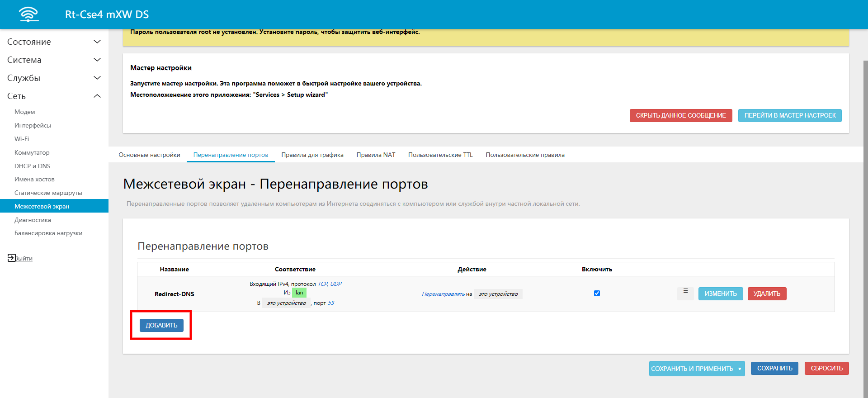This screenshot has height=398, width=868.
Task: Switch to Правила для трафика tab
Action: pyautogui.click(x=312, y=155)
